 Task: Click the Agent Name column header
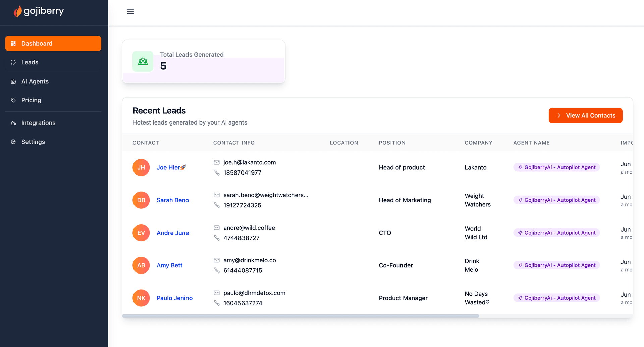(x=531, y=143)
